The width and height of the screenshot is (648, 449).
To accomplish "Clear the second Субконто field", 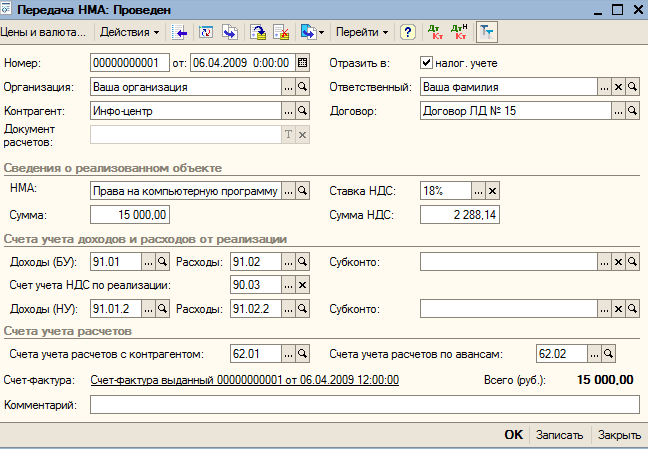I will coord(618,308).
